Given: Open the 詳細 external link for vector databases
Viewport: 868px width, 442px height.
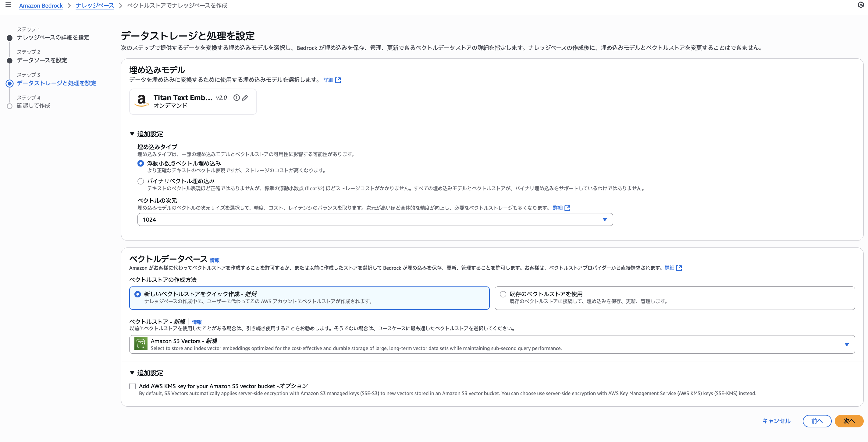Looking at the screenshot, I should (x=670, y=268).
